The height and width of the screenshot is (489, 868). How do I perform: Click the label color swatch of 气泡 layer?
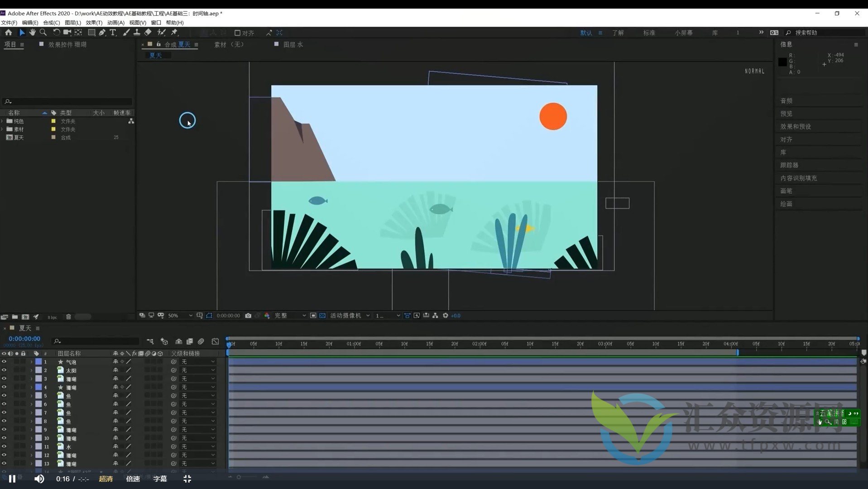coord(38,362)
